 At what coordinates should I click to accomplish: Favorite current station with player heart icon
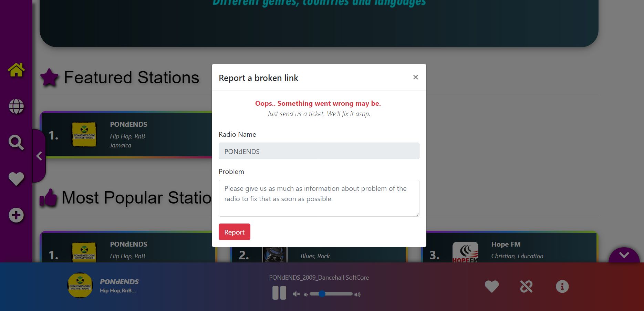click(492, 286)
